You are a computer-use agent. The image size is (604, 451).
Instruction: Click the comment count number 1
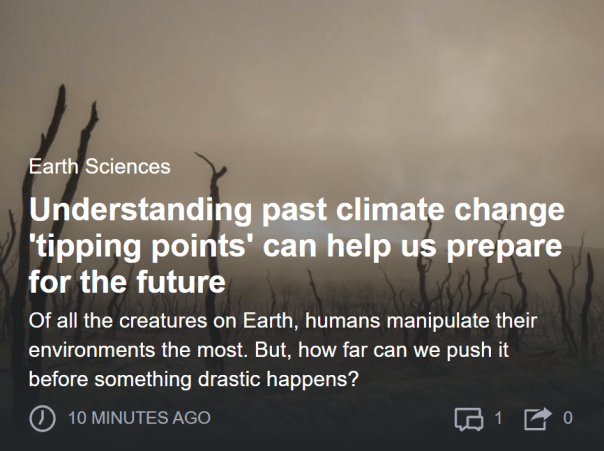tap(498, 418)
